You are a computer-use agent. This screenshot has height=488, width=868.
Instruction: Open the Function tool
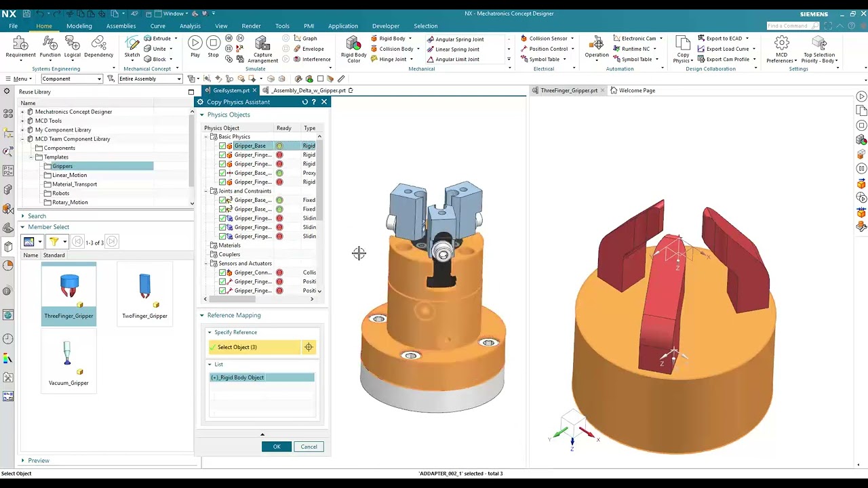pyautogui.click(x=50, y=47)
